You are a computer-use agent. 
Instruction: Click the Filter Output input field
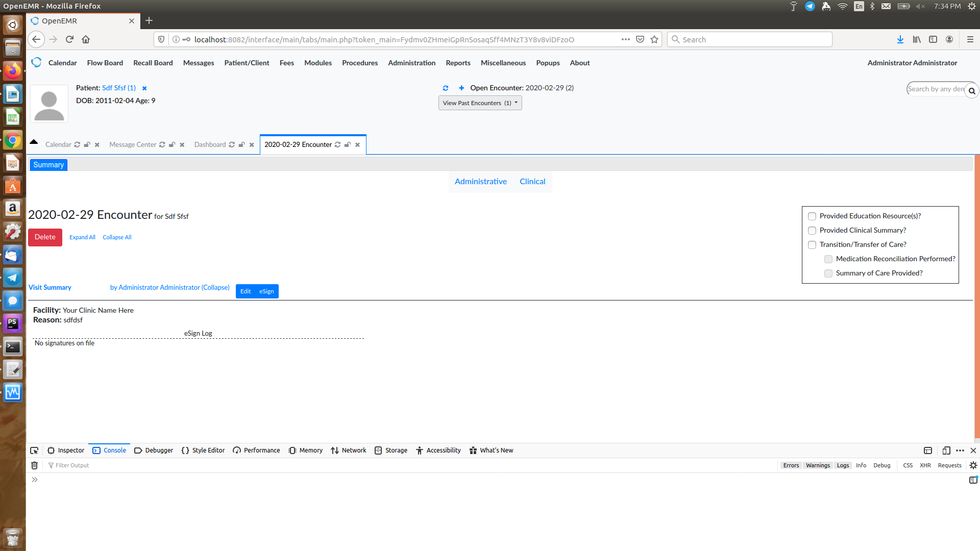(73, 465)
